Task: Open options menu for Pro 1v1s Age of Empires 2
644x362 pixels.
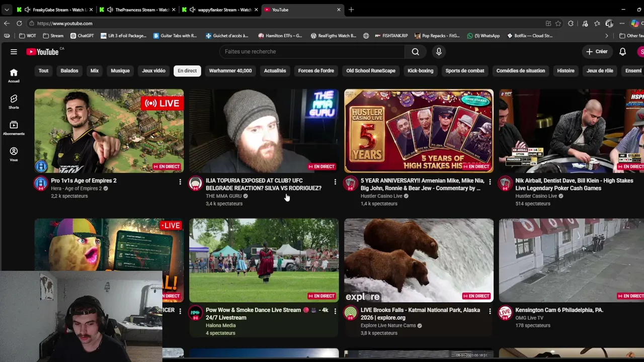Action: pos(180,182)
